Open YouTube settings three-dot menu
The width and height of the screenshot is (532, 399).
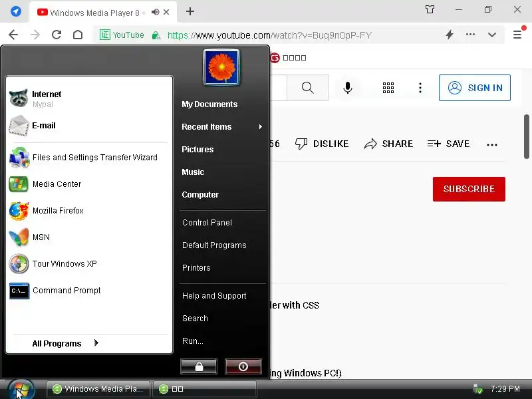tap(420, 88)
